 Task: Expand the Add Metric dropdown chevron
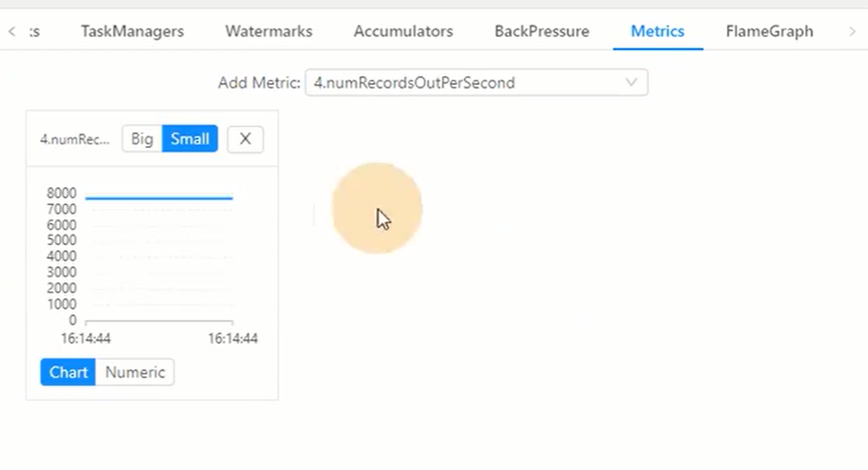pos(632,83)
